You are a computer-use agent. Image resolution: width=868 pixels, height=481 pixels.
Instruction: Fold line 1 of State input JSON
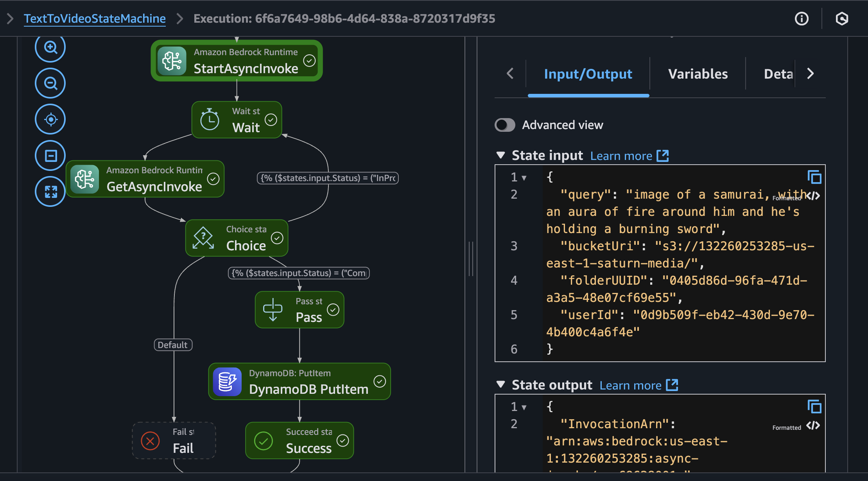click(524, 178)
